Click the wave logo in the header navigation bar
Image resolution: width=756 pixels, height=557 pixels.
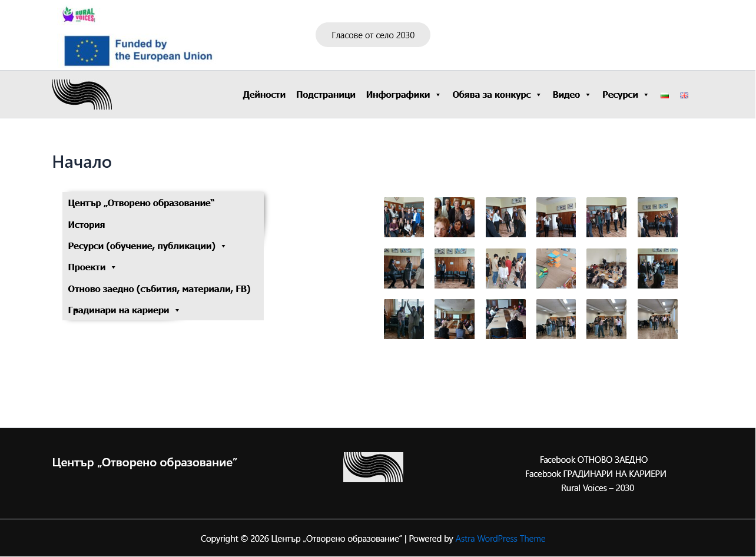pos(82,95)
